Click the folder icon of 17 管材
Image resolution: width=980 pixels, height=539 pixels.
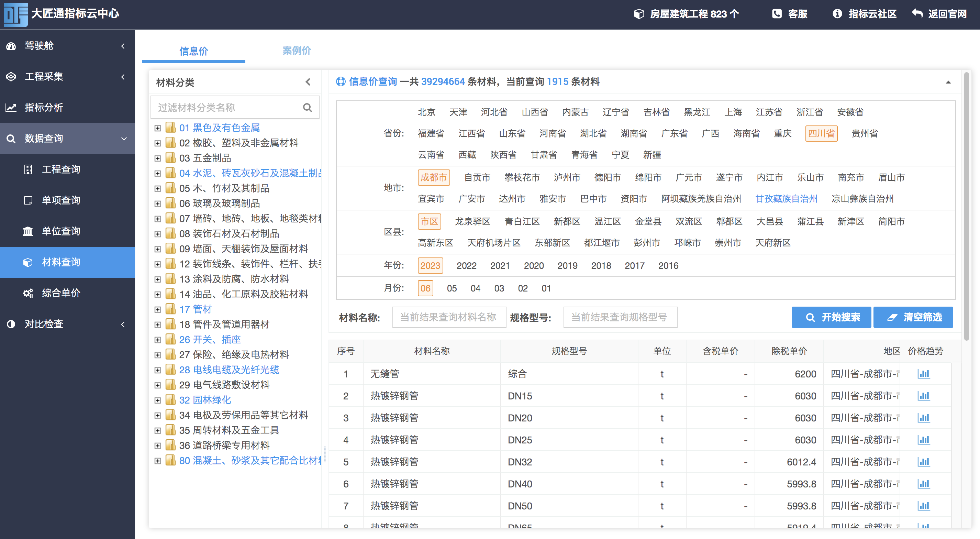coord(170,309)
